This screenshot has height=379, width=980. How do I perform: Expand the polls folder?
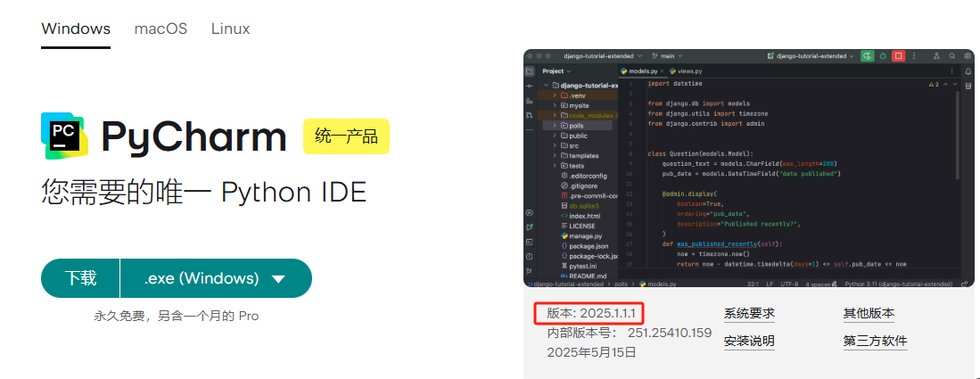pyautogui.click(x=555, y=126)
